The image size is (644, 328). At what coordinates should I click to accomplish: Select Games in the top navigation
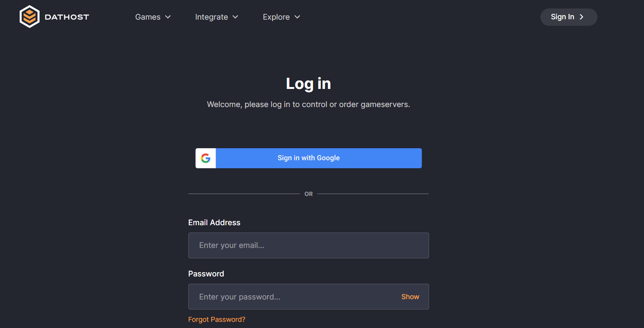[148, 17]
